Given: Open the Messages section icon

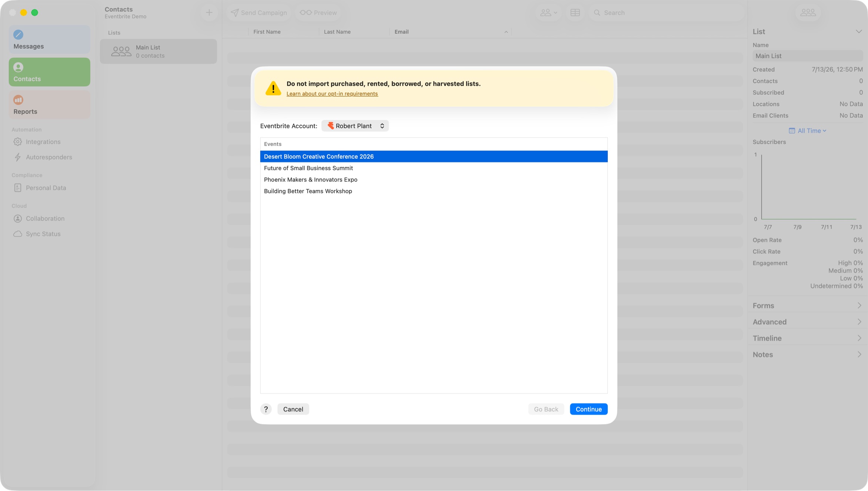Looking at the screenshot, I should click(18, 34).
